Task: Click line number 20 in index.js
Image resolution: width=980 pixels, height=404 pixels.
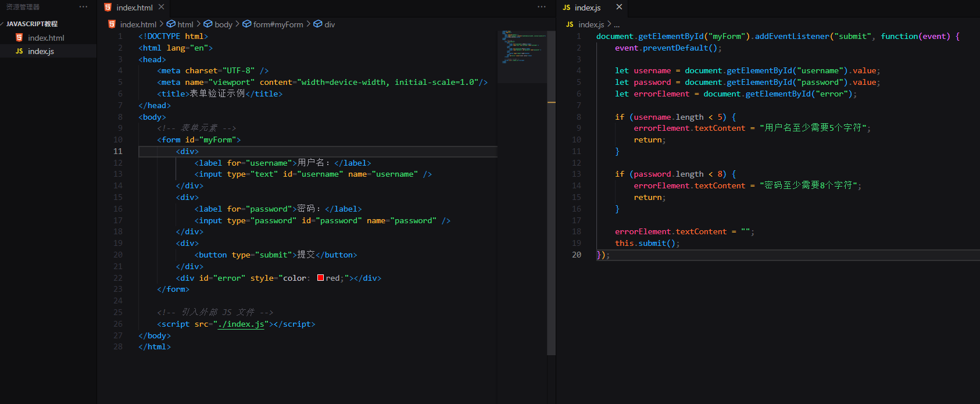Action: pyautogui.click(x=577, y=255)
